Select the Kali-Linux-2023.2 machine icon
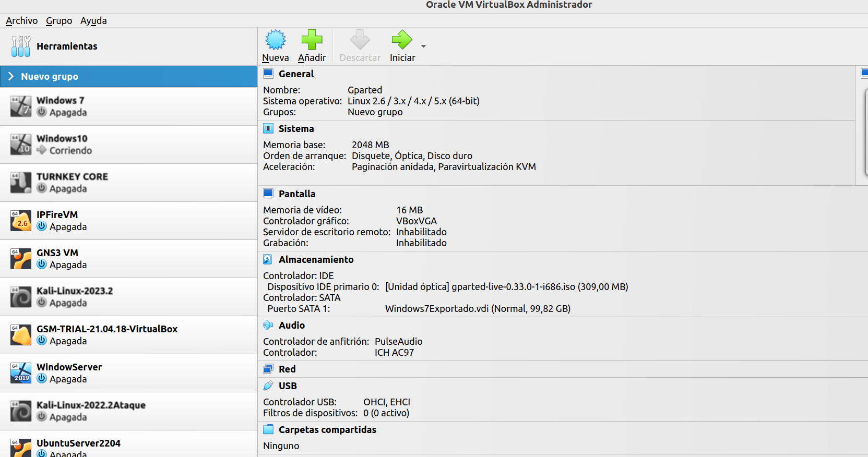 [21, 297]
